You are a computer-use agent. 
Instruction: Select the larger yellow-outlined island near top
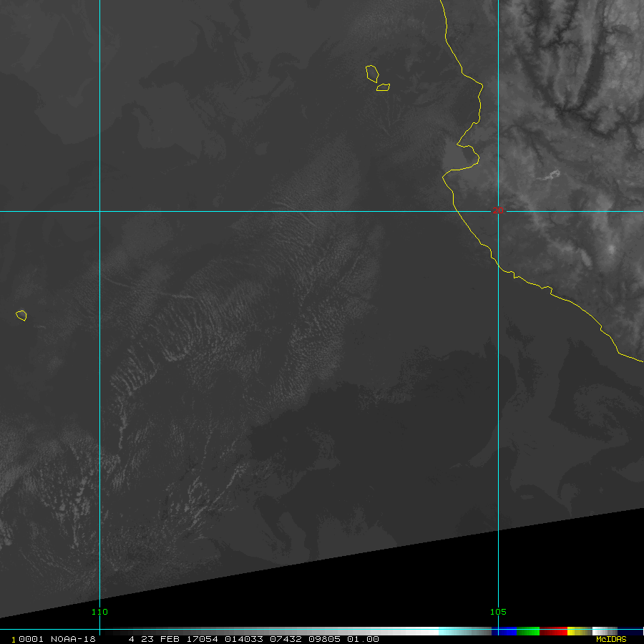point(371,73)
